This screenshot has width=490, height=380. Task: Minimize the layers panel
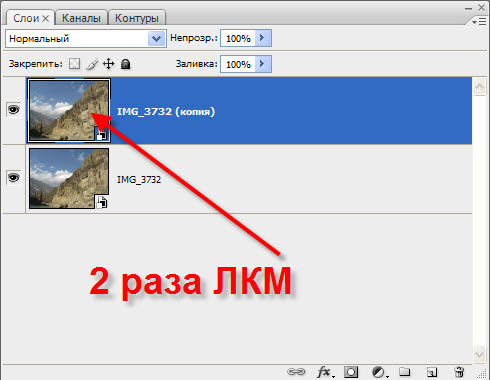click(469, 8)
